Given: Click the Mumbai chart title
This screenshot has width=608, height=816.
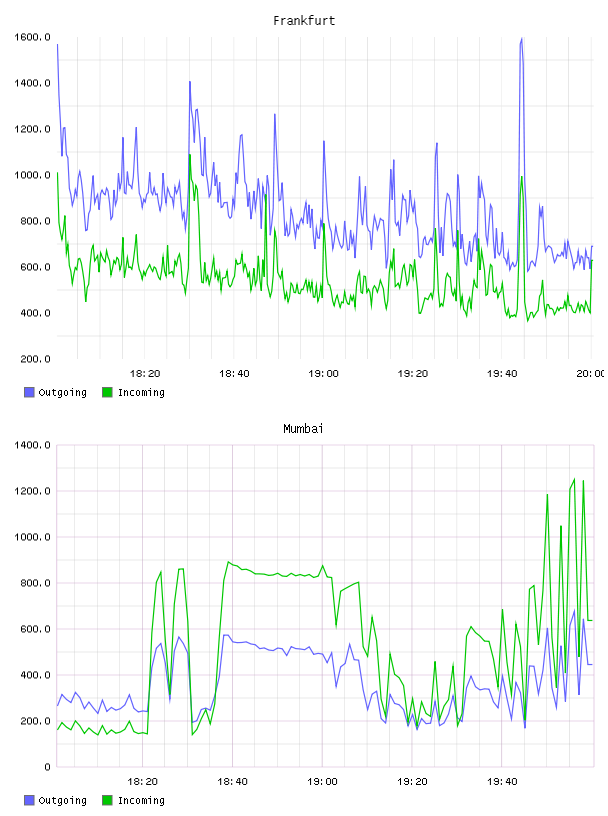Looking at the screenshot, I should click(x=303, y=429).
